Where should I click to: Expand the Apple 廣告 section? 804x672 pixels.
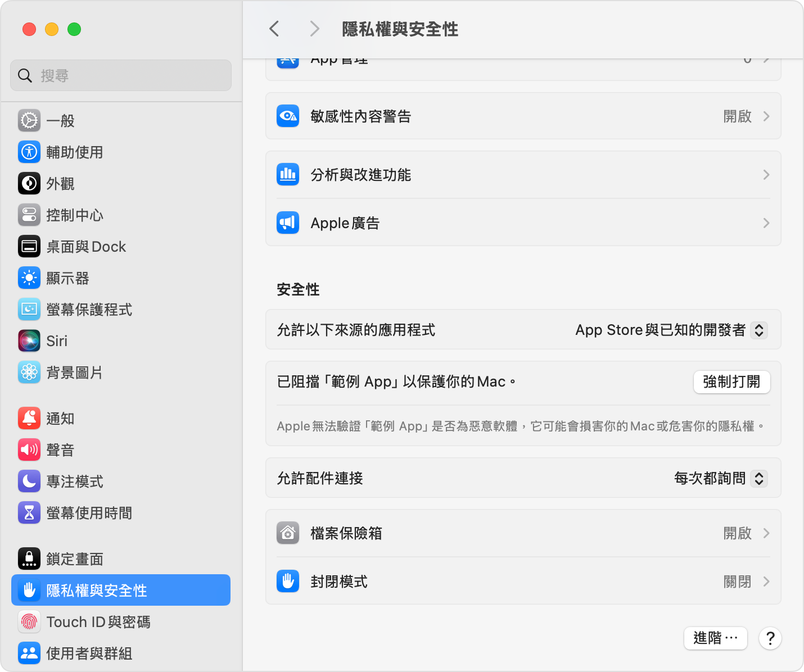pos(523,223)
